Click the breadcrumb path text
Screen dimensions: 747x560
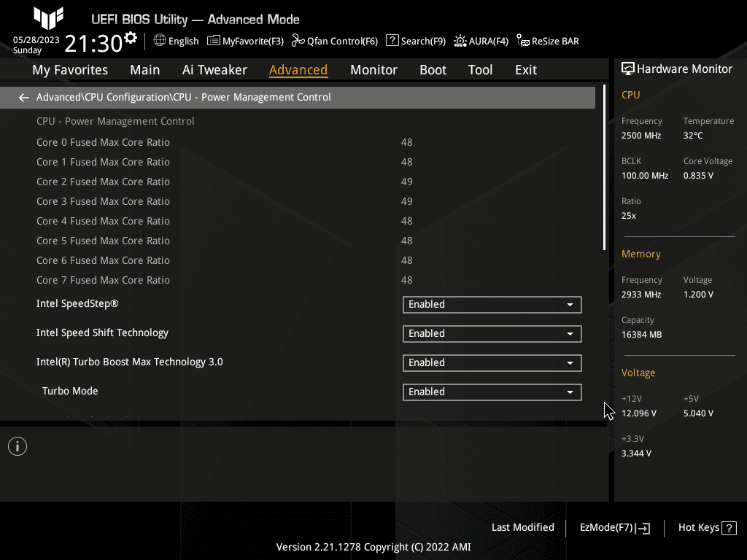click(x=183, y=97)
